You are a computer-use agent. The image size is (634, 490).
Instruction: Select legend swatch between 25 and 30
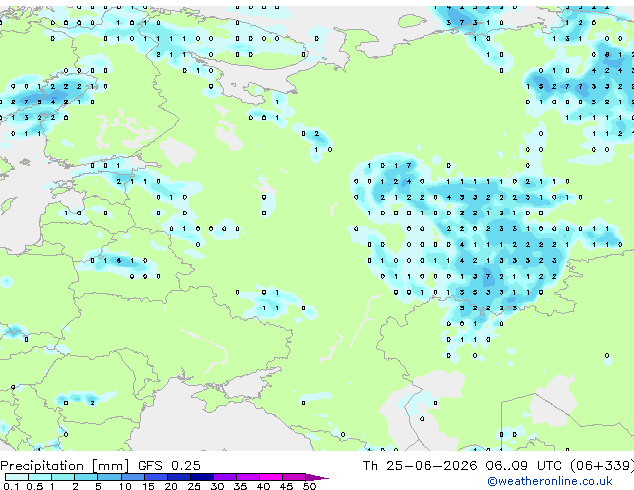202,477
